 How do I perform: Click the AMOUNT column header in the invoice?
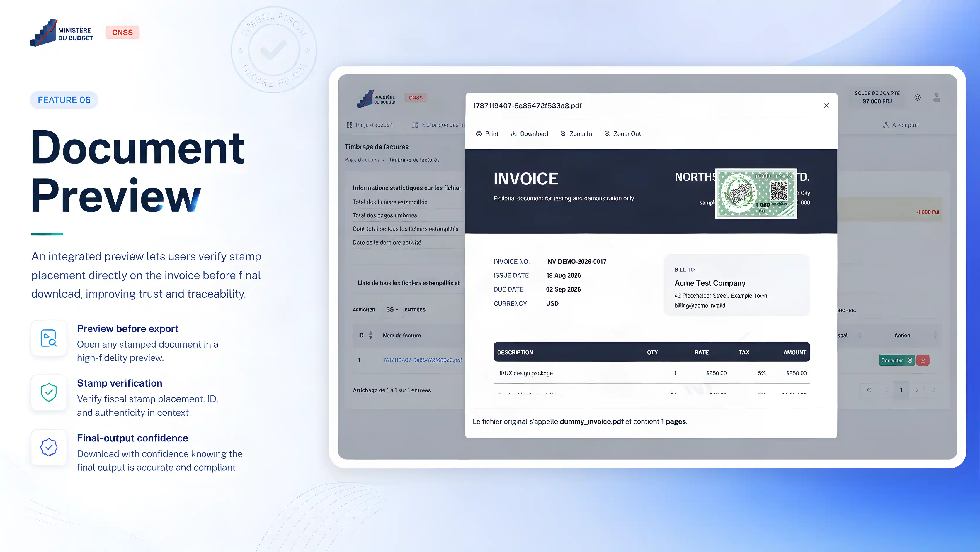[x=794, y=352]
